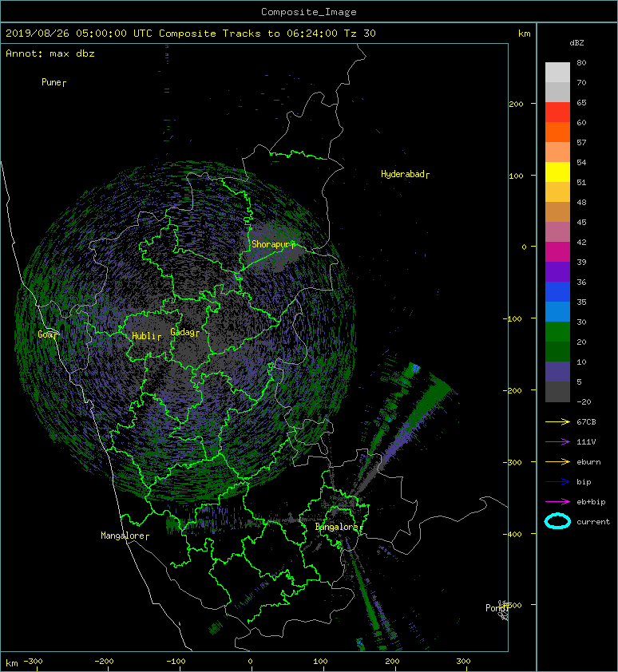The image size is (618, 672).
Task: Click the cyan current ellipse icon
Action: [x=557, y=521]
